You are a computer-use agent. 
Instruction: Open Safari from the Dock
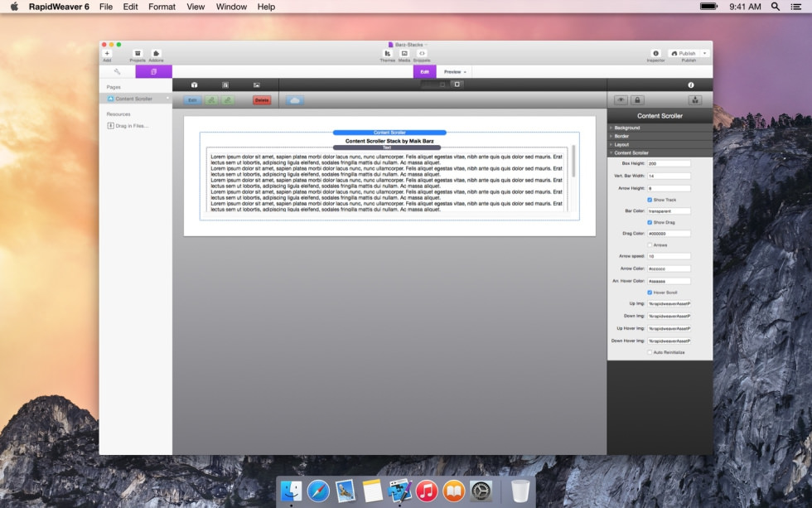click(318, 491)
